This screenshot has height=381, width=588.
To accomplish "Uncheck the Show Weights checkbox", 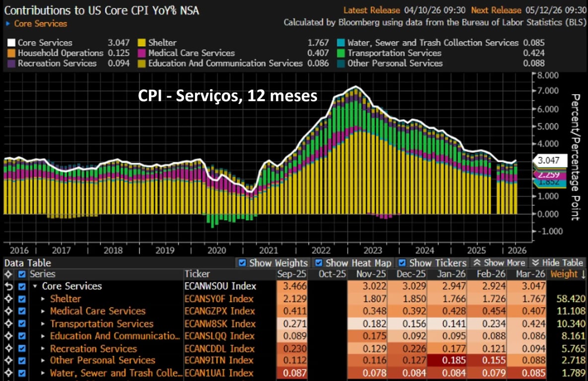I will [x=242, y=263].
